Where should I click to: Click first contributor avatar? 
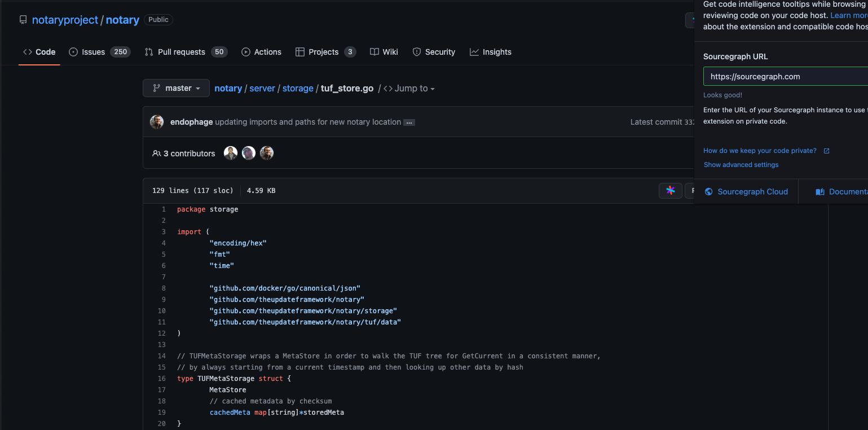tap(231, 153)
